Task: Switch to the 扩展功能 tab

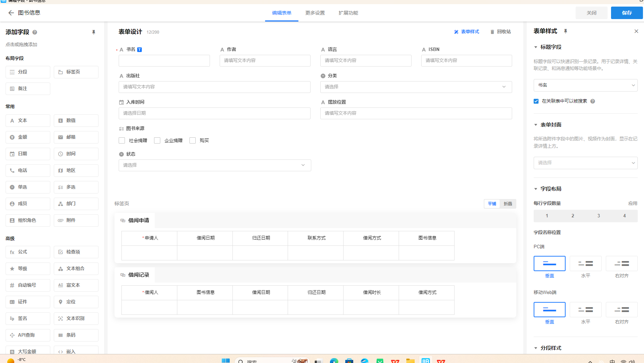Action: 348,13
